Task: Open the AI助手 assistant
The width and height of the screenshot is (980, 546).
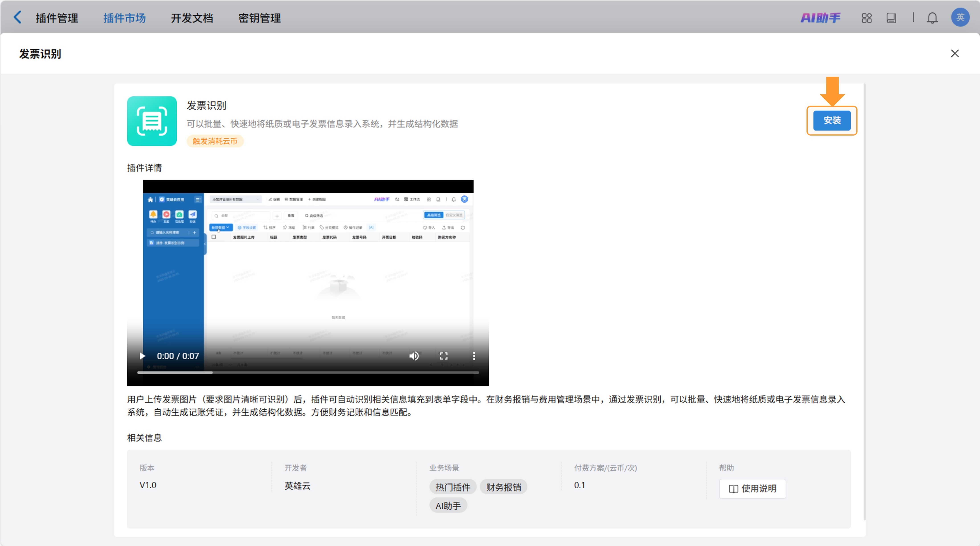Action: (820, 18)
